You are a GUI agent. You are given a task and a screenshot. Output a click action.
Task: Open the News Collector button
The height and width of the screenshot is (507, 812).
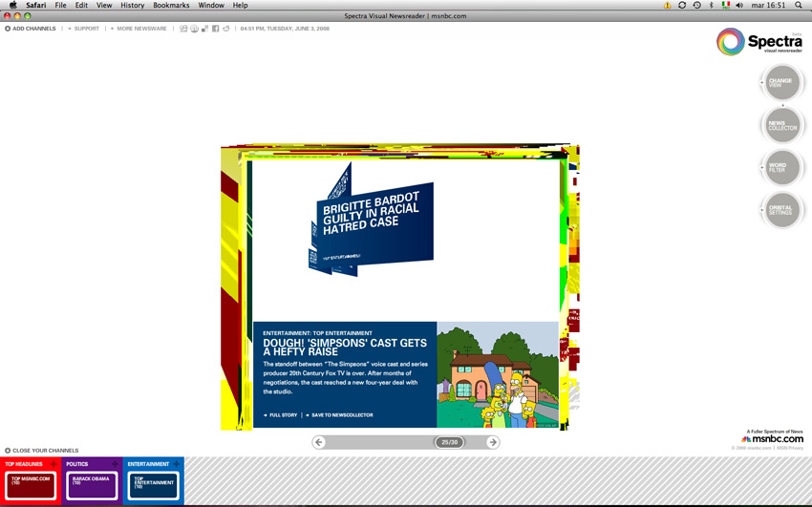pos(782,125)
